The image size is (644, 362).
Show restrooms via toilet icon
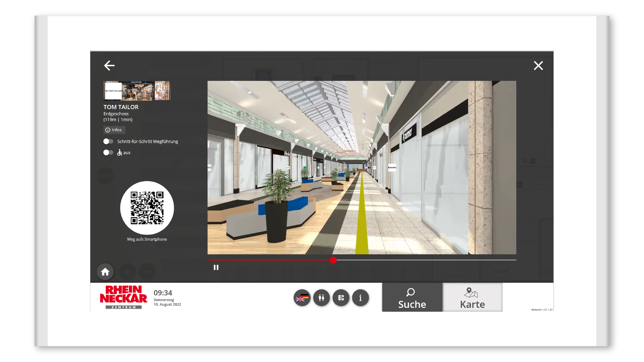[321, 298]
